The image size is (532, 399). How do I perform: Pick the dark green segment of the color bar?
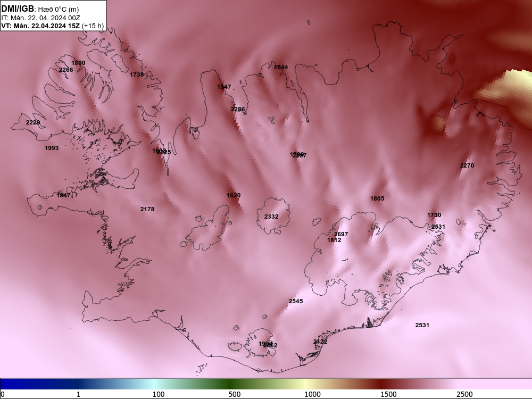pos(231,384)
